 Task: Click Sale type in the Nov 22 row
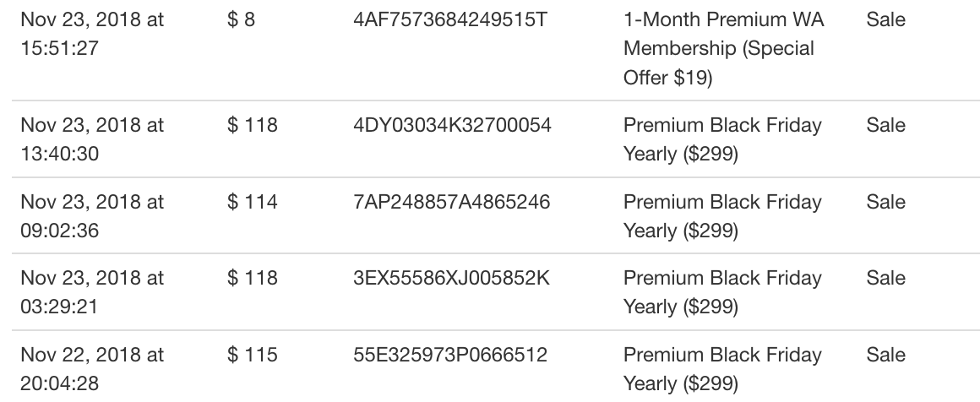885,355
